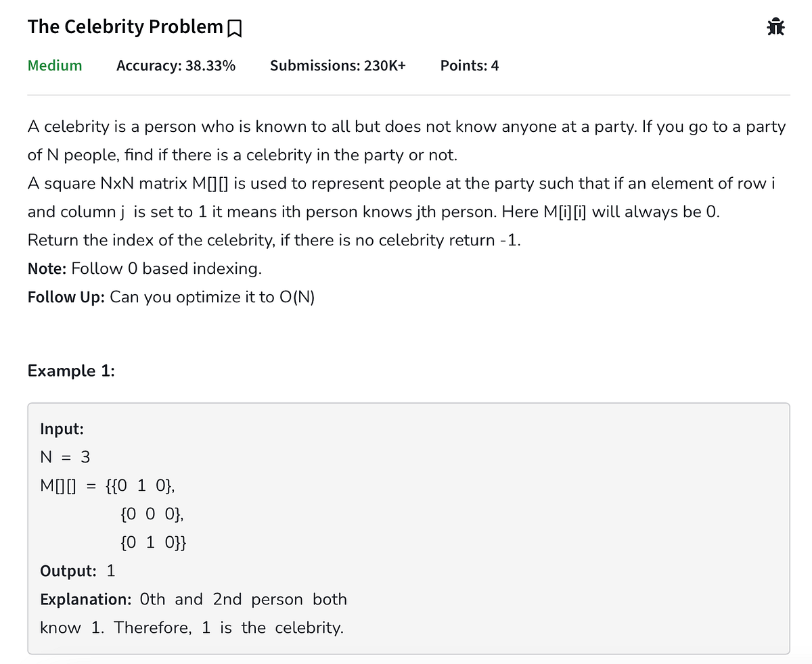Select the Example 1 heading

70,371
